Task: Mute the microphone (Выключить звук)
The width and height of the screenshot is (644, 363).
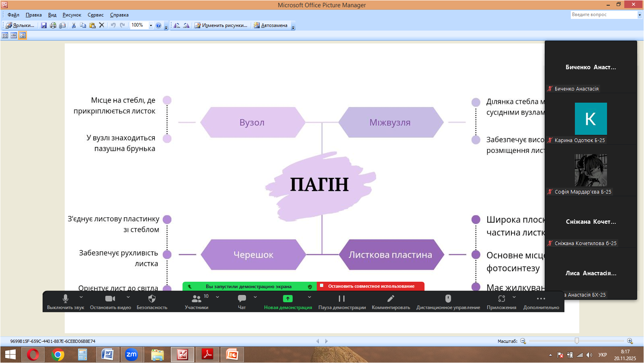Action: point(65,302)
